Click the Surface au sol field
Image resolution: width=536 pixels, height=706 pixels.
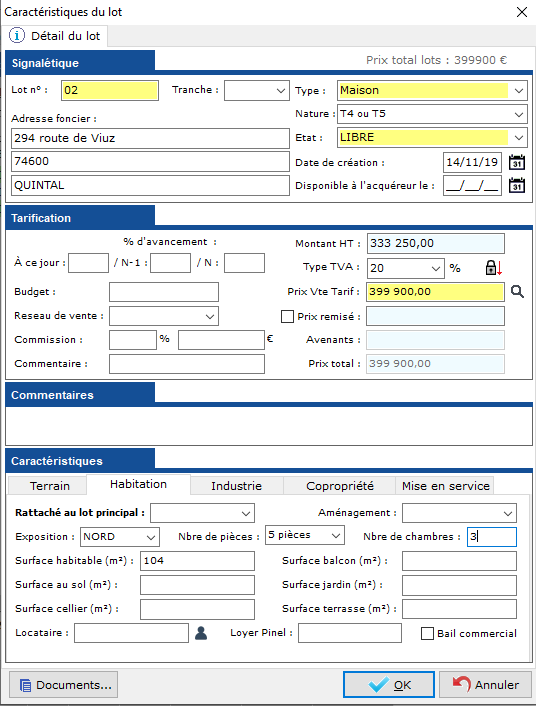click(x=197, y=585)
